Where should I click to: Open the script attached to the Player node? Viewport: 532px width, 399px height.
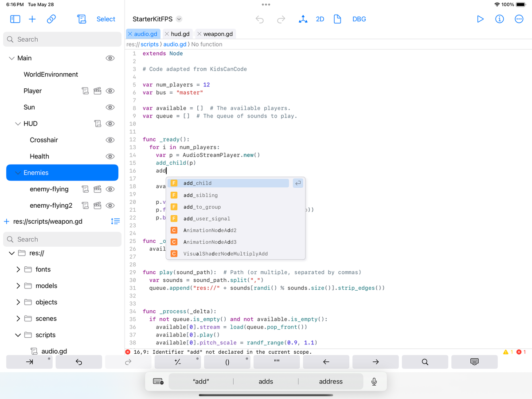[85, 91]
